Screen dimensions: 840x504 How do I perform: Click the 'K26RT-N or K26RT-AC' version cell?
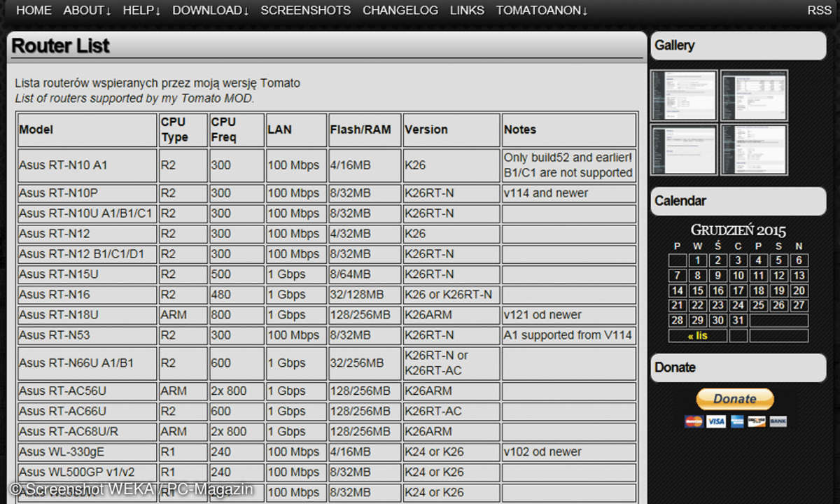click(x=451, y=363)
